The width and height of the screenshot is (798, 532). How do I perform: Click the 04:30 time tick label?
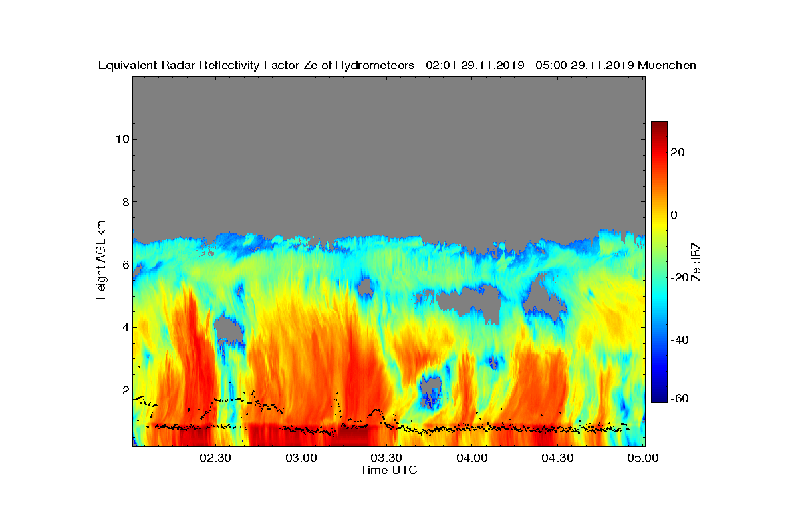tap(557, 458)
